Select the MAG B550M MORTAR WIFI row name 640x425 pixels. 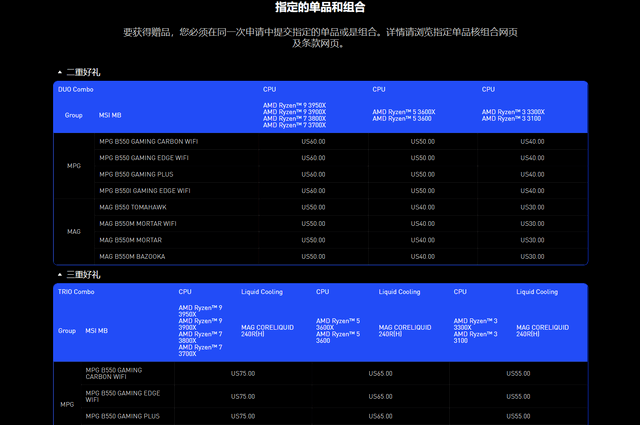pos(138,224)
